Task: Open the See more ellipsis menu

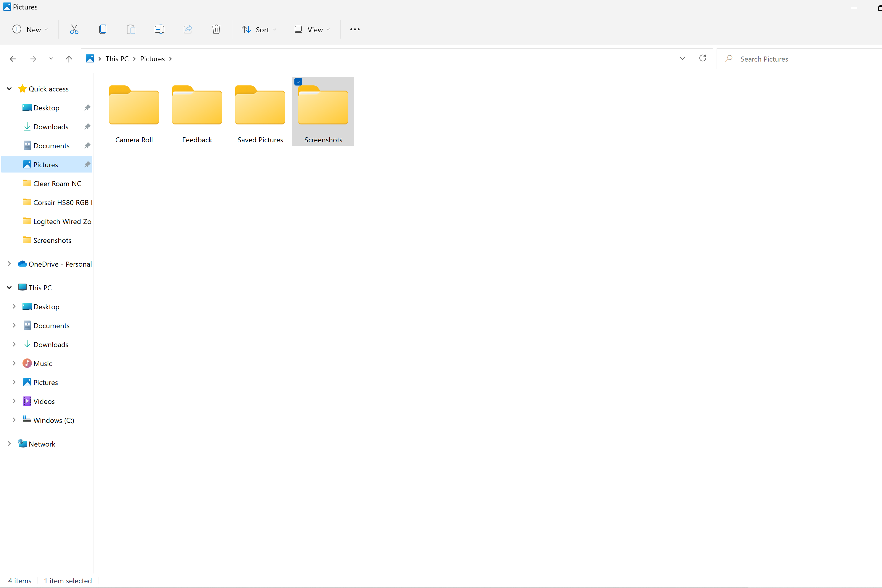Action: click(x=354, y=29)
